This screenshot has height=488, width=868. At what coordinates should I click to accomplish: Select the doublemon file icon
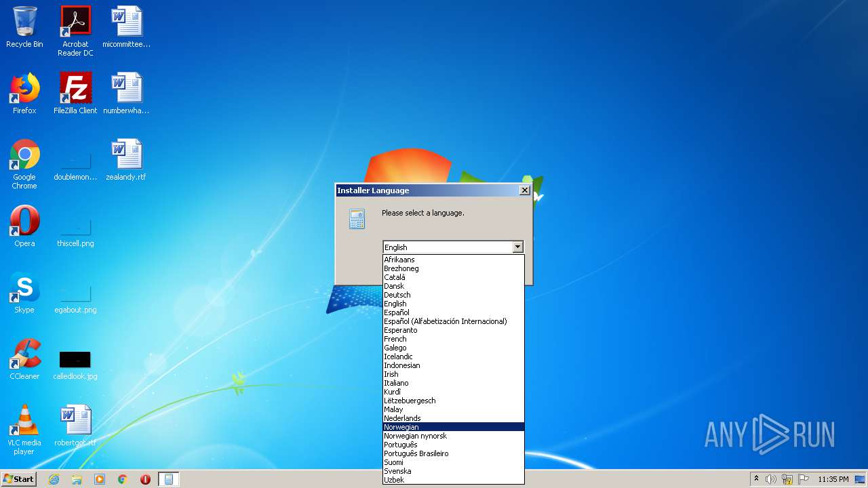click(x=75, y=164)
